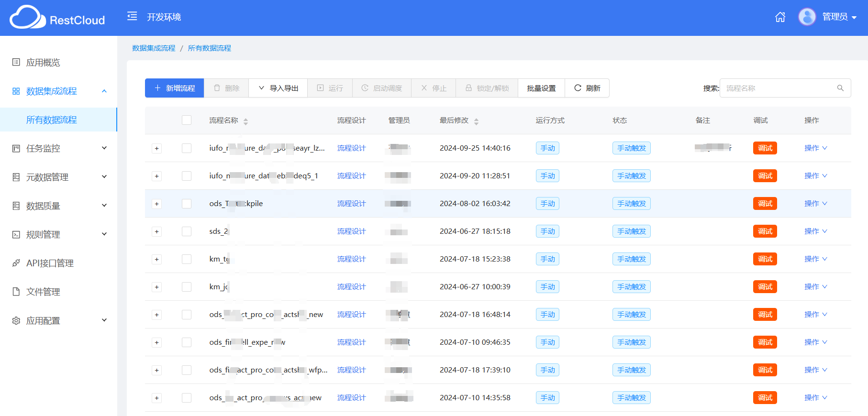The height and width of the screenshot is (416, 868).
Task: Click the search magnifier icon
Action: 840,88
